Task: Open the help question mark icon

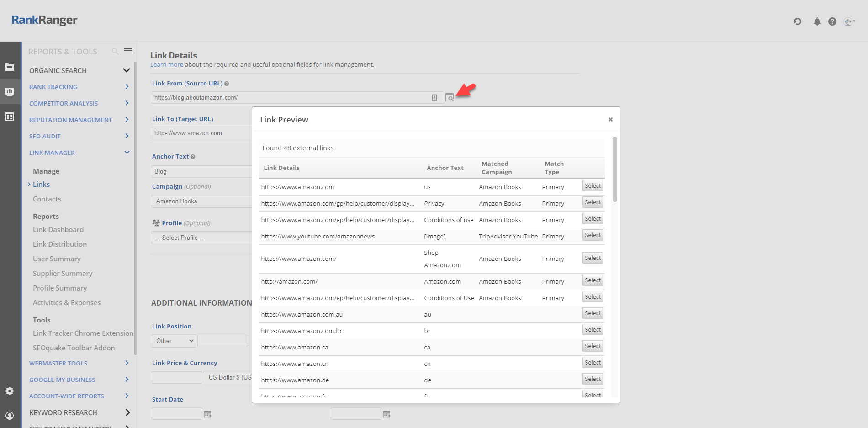Action: pos(832,21)
